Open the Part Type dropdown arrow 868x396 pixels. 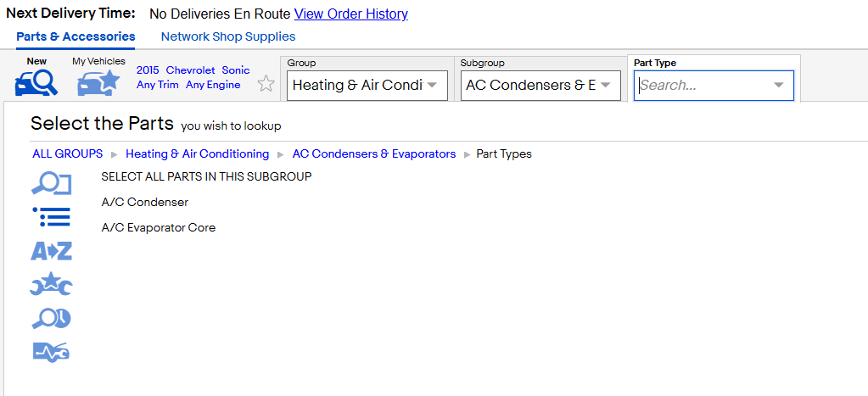tap(778, 85)
